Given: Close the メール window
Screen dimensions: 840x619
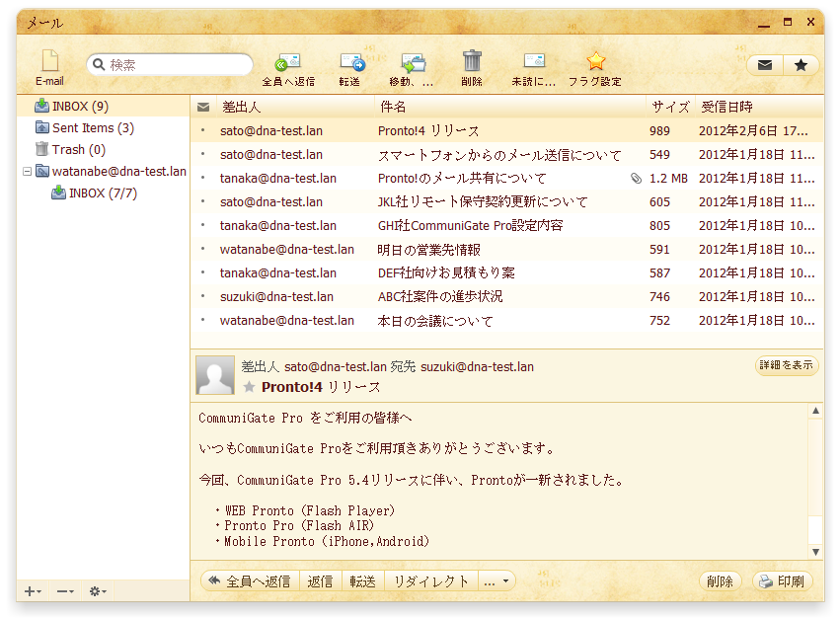Looking at the screenshot, I should pos(811,22).
